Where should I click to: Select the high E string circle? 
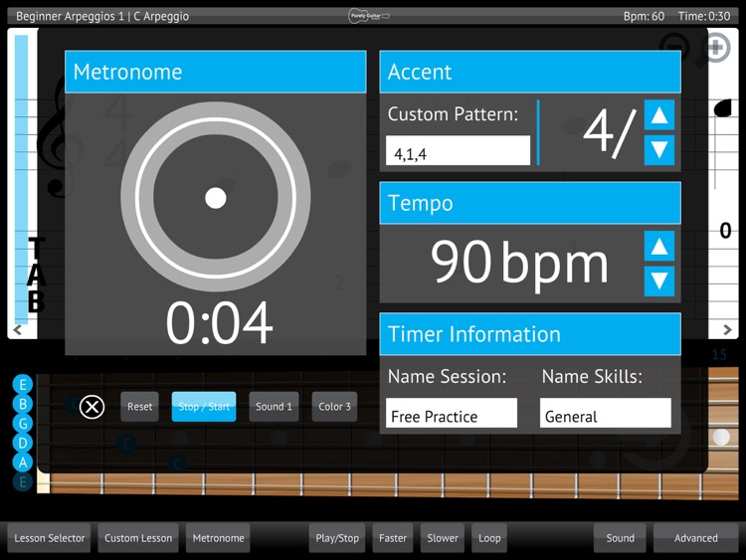pos(22,384)
